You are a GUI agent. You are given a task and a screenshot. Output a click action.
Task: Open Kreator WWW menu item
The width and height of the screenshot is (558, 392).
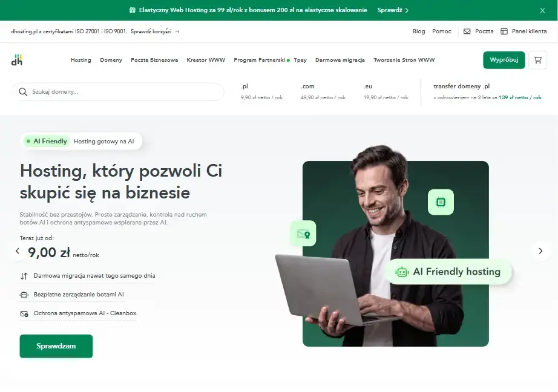point(206,60)
